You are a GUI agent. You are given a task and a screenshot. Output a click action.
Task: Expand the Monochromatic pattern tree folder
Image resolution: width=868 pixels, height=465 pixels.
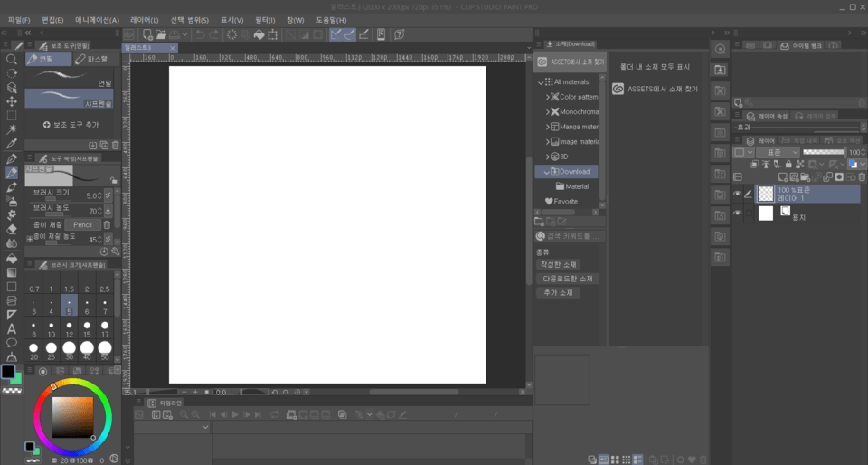click(548, 112)
